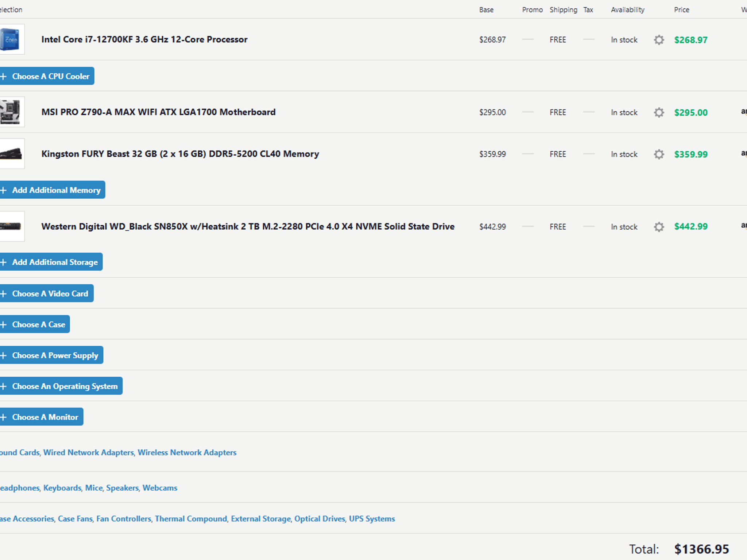Click the Tax column header
This screenshot has height=560, width=747.
pyautogui.click(x=588, y=10)
